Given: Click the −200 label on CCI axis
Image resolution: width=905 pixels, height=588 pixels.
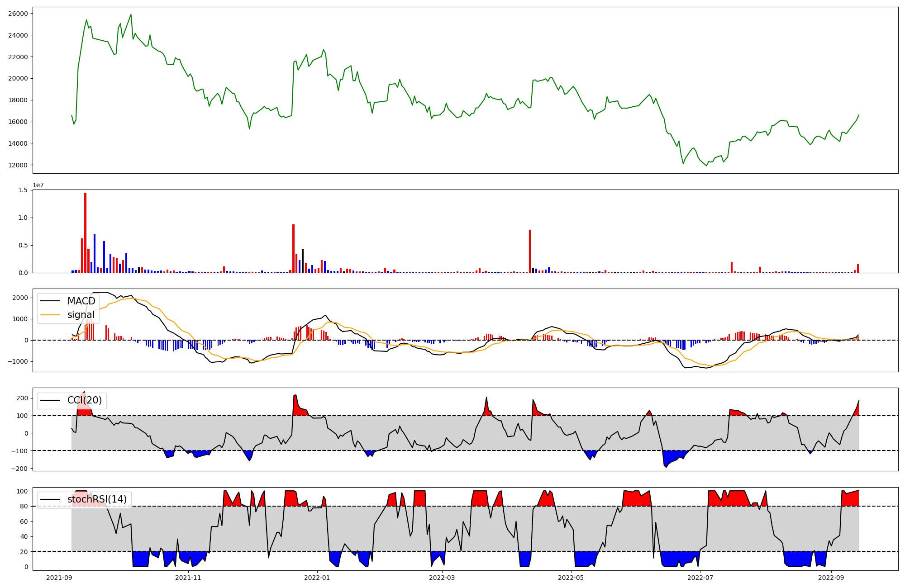Looking at the screenshot, I should point(19,469).
